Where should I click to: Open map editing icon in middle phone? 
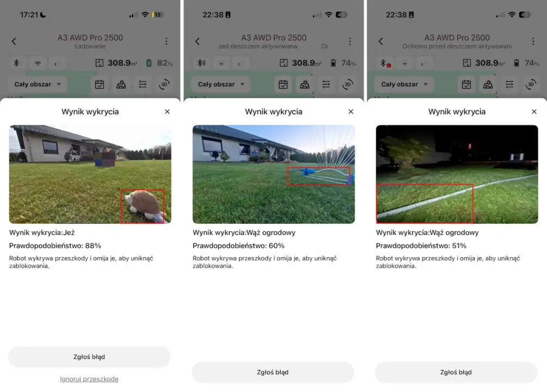(x=305, y=84)
